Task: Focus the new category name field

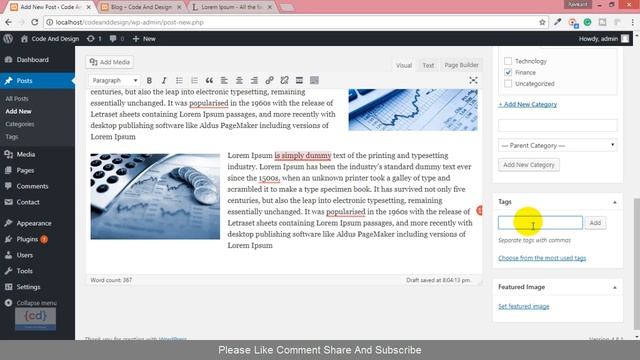Action: coord(557,125)
